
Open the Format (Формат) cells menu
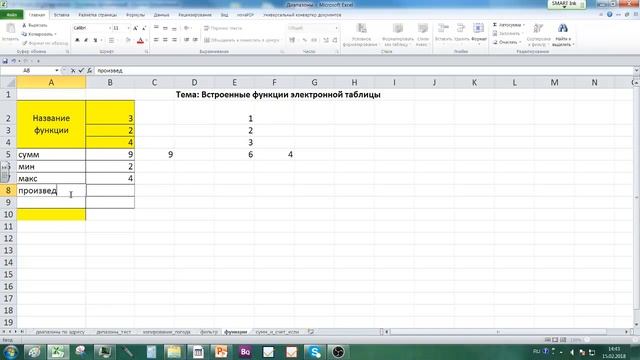click(478, 33)
